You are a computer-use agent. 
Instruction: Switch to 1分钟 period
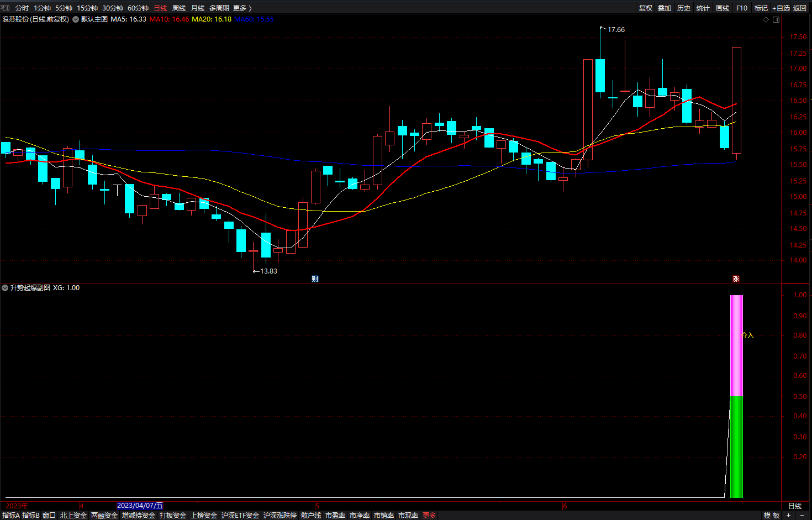click(x=42, y=8)
